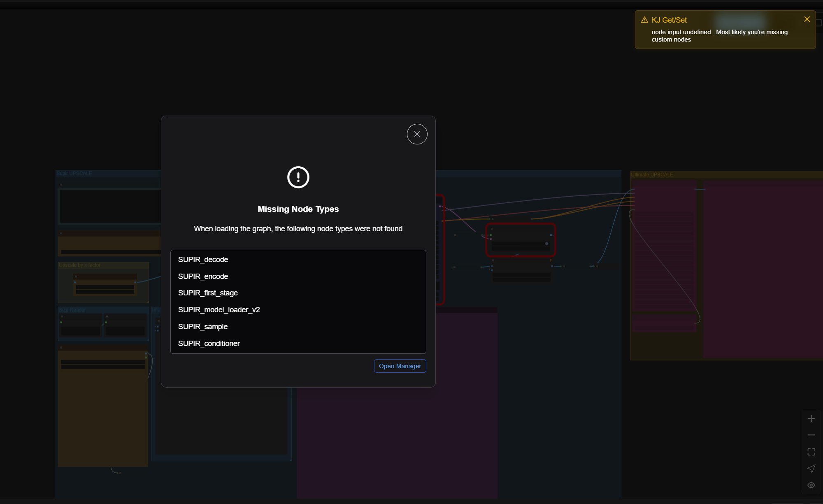Image resolution: width=823 pixels, height=504 pixels.
Task: Zoom out with the minus icon
Action: point(811,435)
